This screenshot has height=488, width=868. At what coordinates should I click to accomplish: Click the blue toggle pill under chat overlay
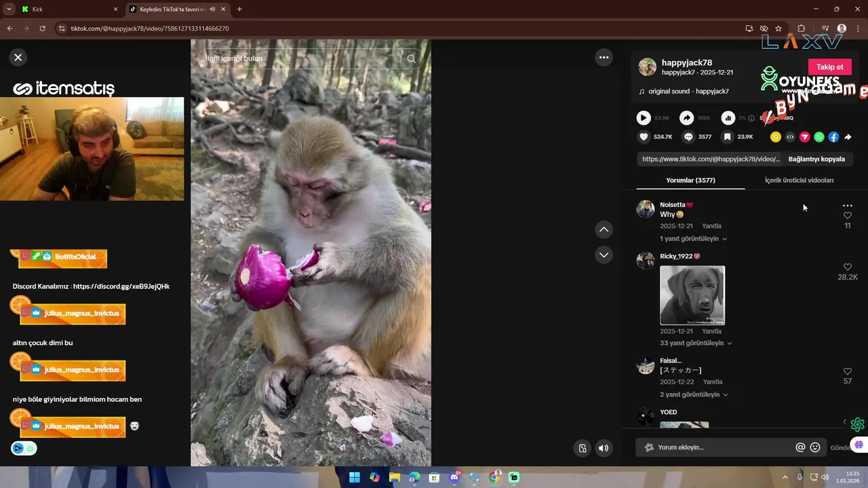24,448
